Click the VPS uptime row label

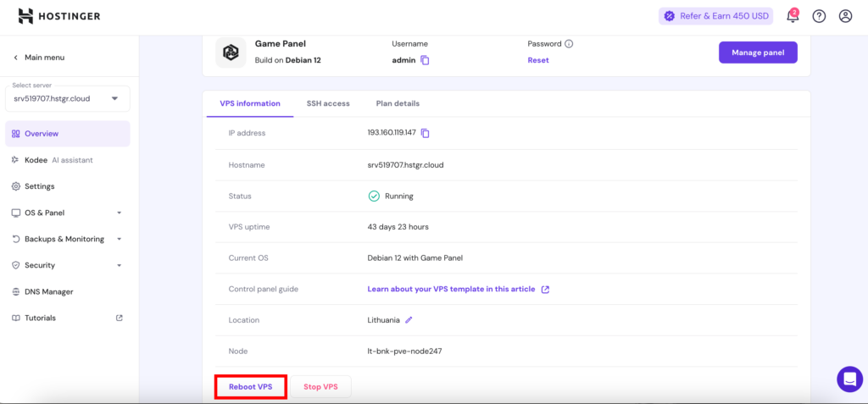point(249,227)
